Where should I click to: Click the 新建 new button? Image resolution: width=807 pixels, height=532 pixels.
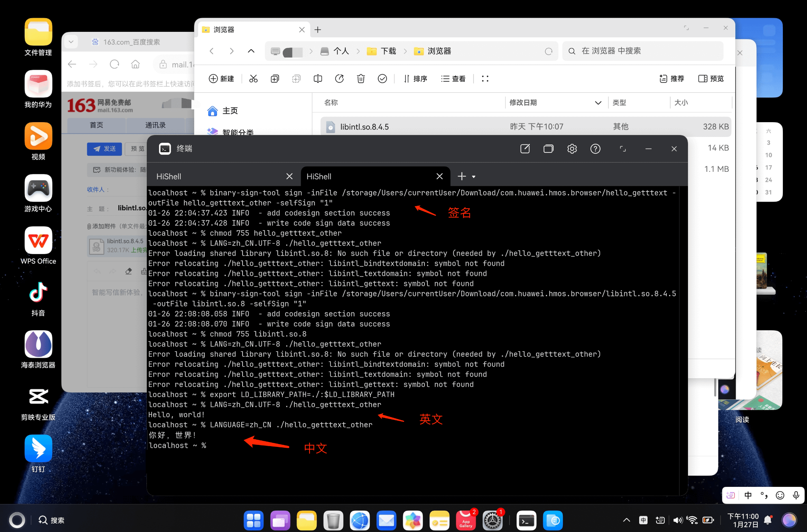tap(221, 79)
